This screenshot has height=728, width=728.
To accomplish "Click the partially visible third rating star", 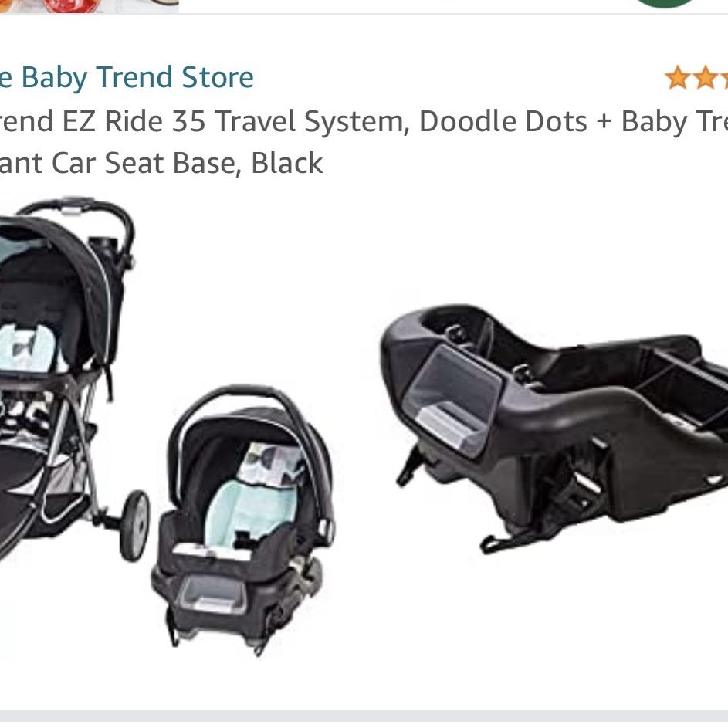I will coord(724,77).
